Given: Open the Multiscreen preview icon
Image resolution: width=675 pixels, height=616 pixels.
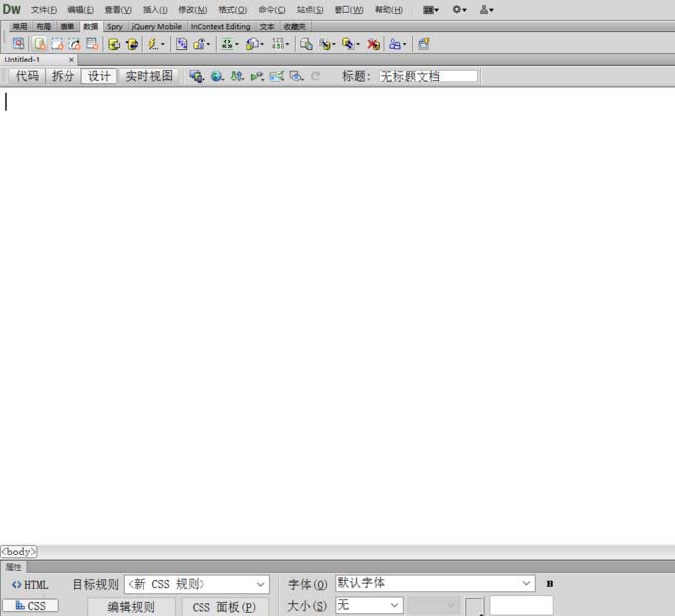Looking at the screenshot, I should 197,76.
